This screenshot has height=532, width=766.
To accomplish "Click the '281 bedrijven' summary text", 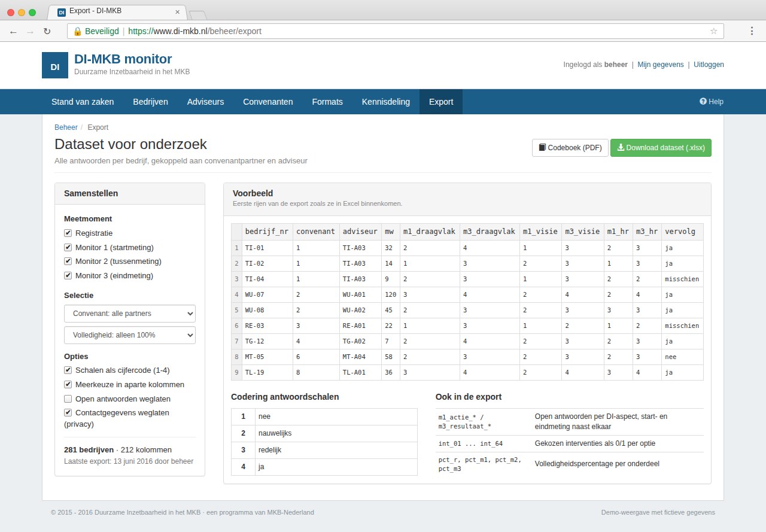I will point(89,450).
